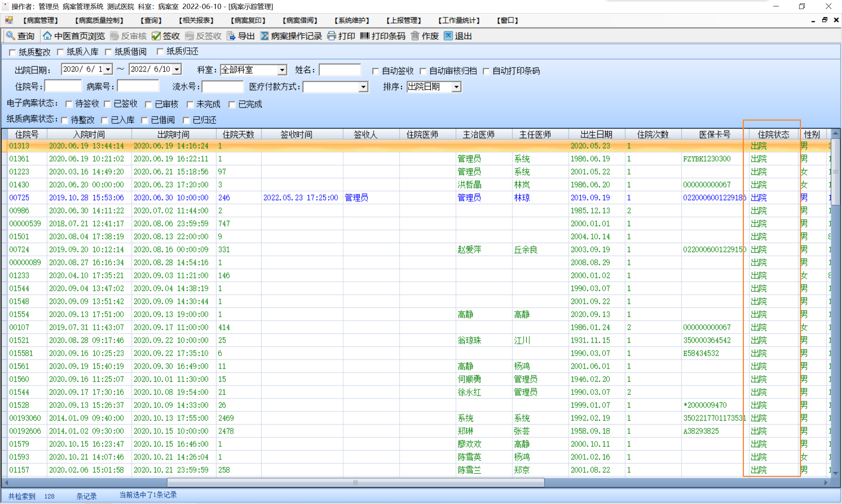Expand the 排序 出院日期 dropdown

(456, 87)
